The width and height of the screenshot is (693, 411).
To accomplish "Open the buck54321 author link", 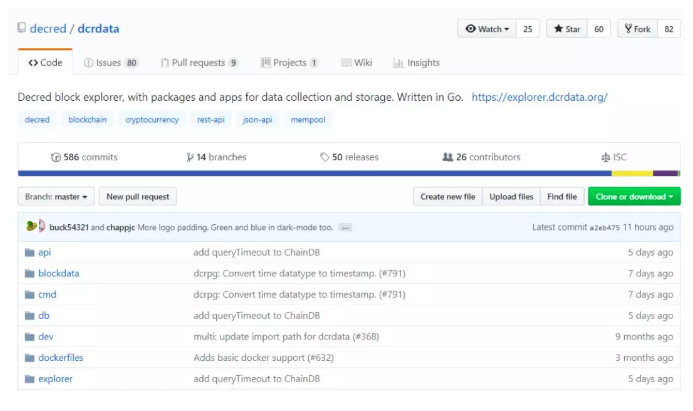I will (69, 227).
